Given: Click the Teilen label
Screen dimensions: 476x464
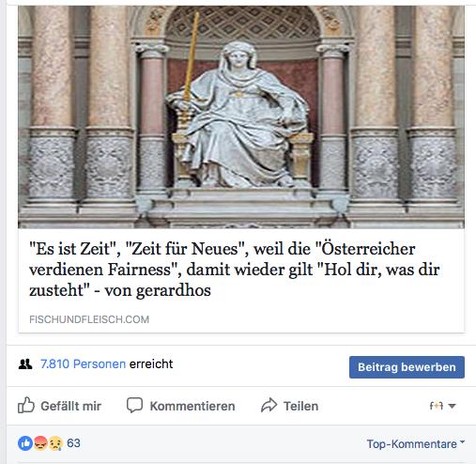Looking at the screenshot, I should pos(300,406).
